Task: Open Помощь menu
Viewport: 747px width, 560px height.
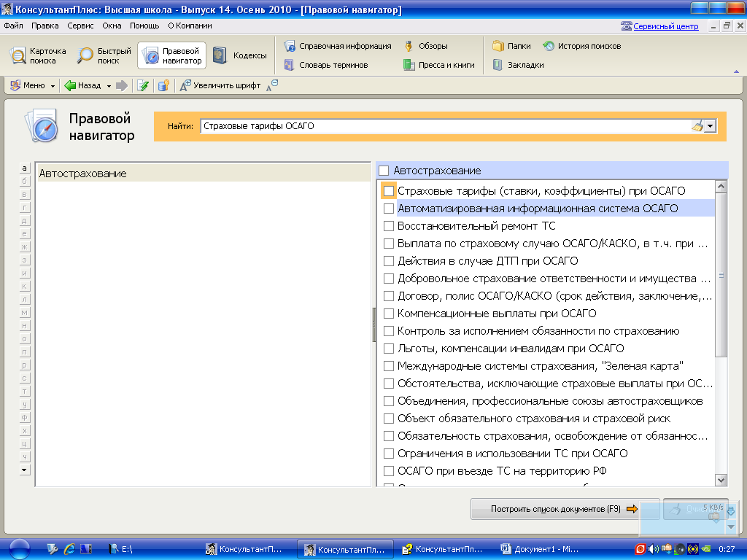Action: [x=144, y=26]
